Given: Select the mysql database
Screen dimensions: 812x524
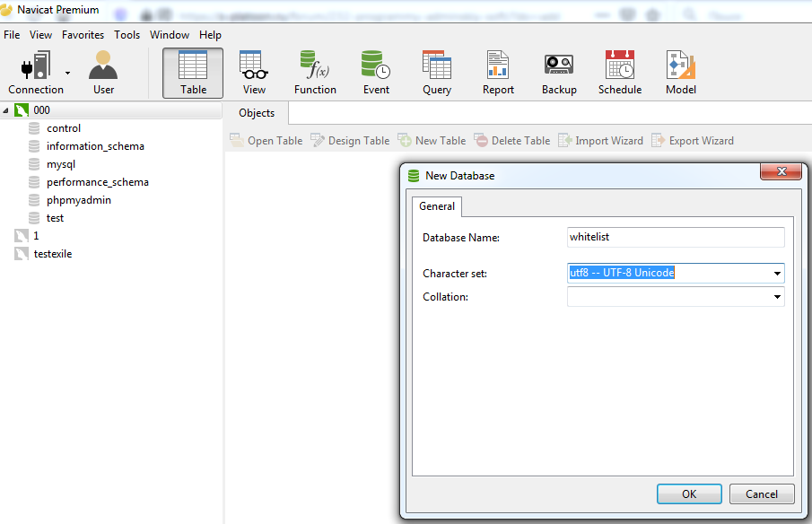Looking at the screenshot, I should tap(61, 164).
